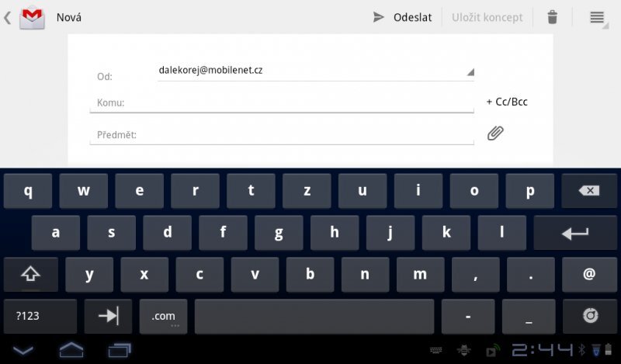621x364 pixels.
Task: Tap the v key
Action: click(x=255, y=275)
